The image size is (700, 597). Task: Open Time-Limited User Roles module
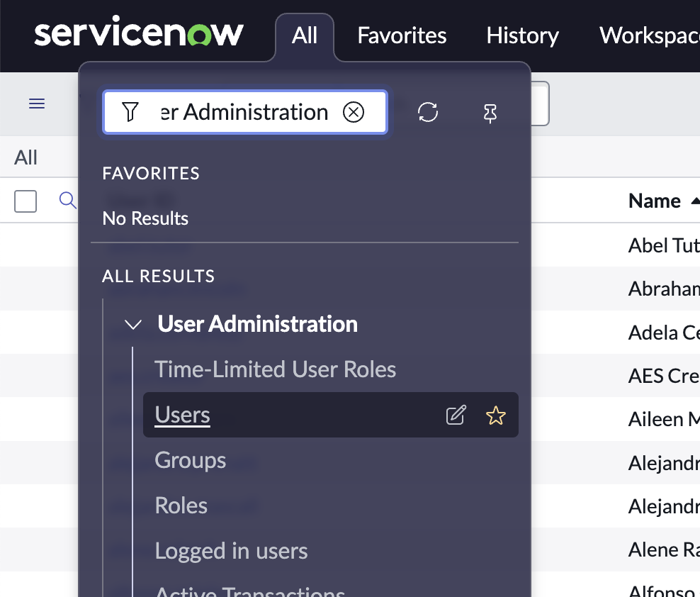click(x=275, y=369)
